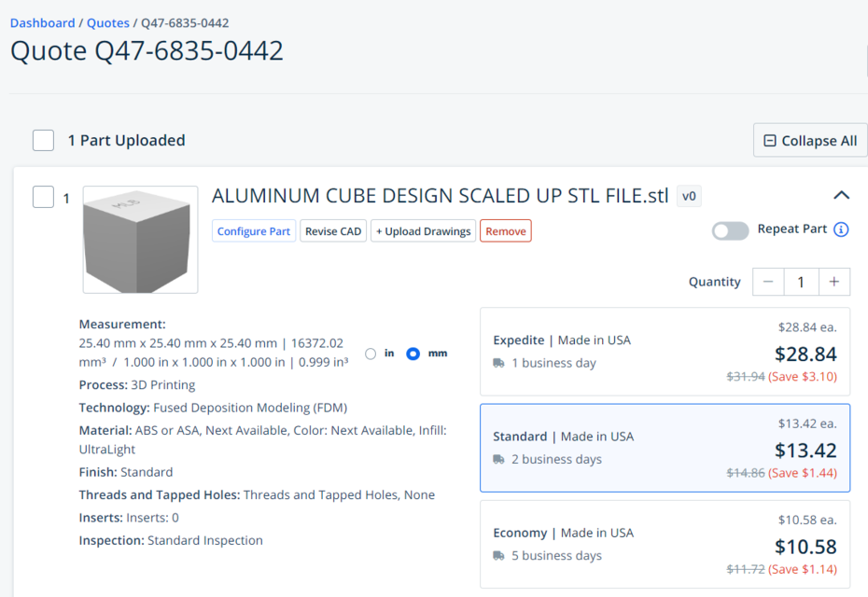Click the aluminum cube part thumbnail
Image resolution: width=868 pixels, height=597 pixels.
[x=140, y=238]
